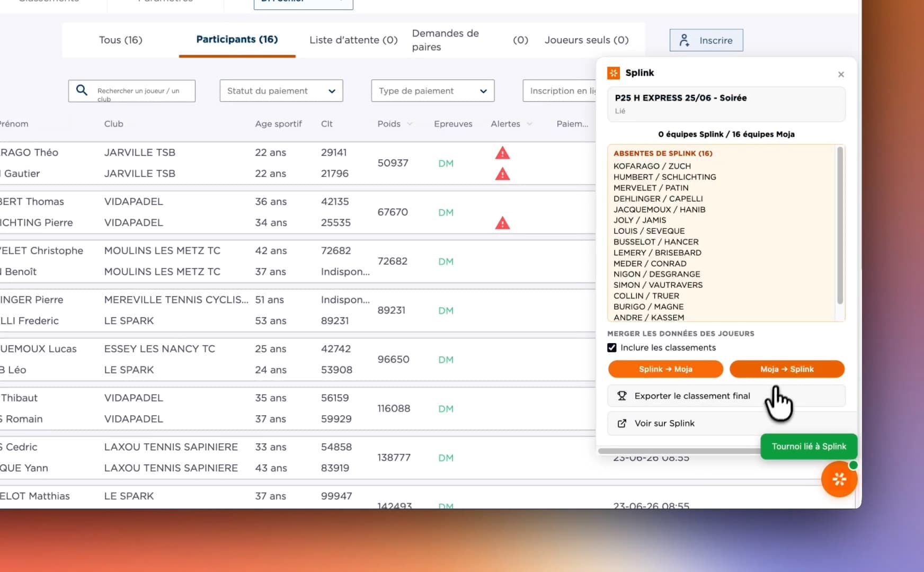Viewport: 924px width, 572px height.
Task: Click the alert triangle on the Pierre VIDAPADEL row
Action: pos(502,223)
